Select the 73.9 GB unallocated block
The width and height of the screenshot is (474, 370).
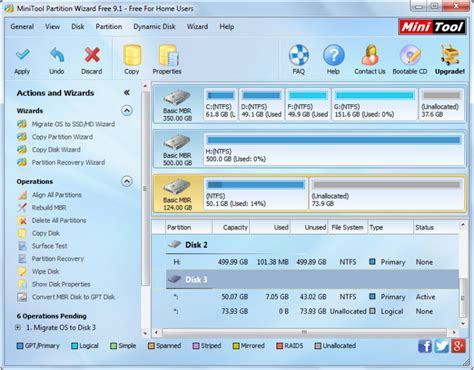pos(387,194)
